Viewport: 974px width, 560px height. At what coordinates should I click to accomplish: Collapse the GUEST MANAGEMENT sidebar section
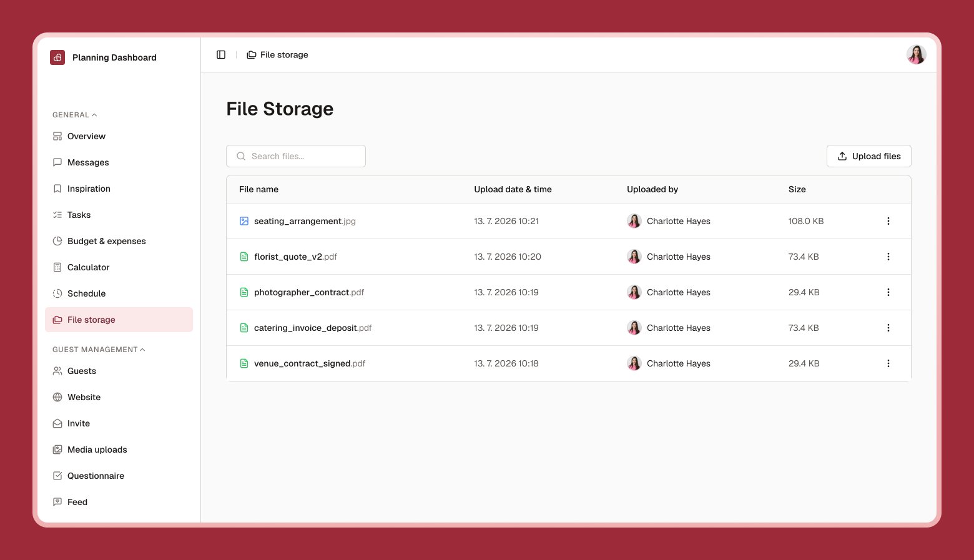click(99, 350)
